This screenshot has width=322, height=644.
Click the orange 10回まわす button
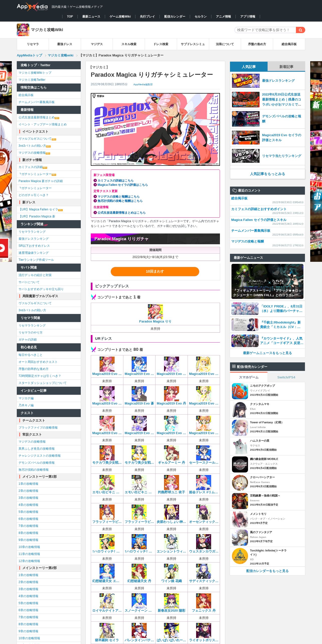[x=155, y=271]
